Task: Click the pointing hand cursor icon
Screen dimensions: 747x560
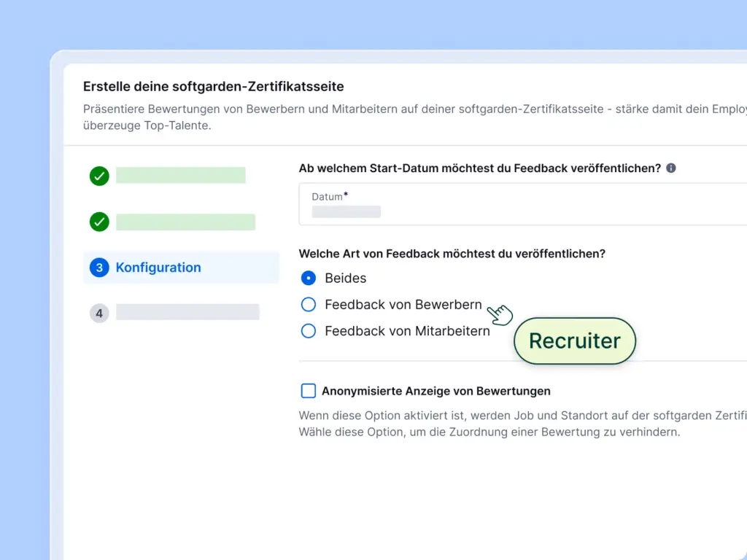Action: (x=500, y=314)
